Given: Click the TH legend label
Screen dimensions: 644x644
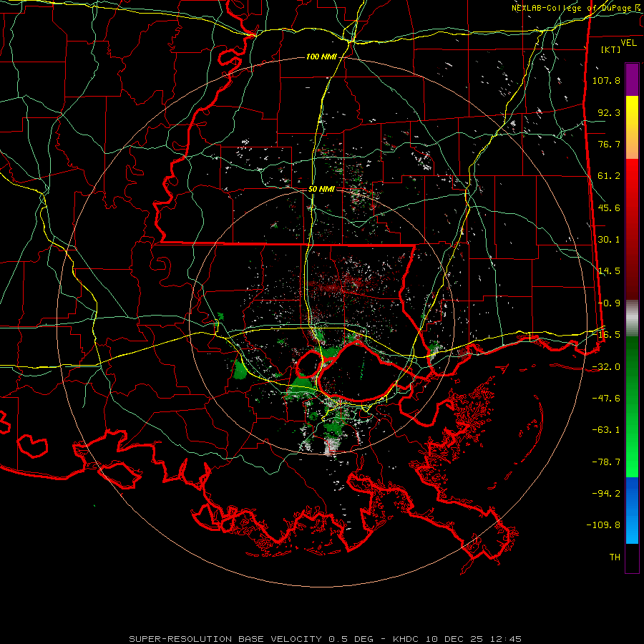Looking at the screenshot, I should [615, 557].
